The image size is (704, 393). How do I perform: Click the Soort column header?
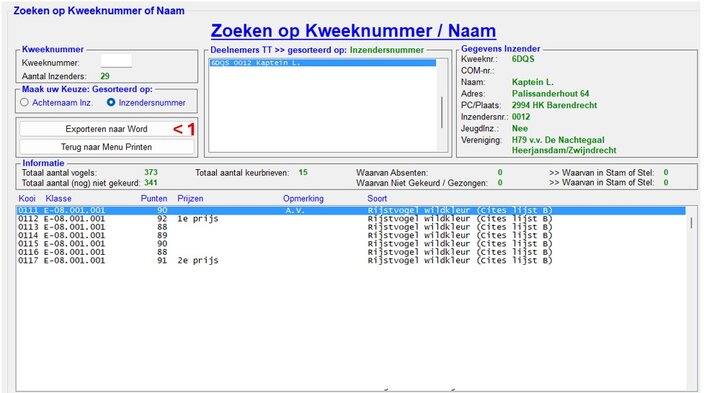click(x=377, y=199)
